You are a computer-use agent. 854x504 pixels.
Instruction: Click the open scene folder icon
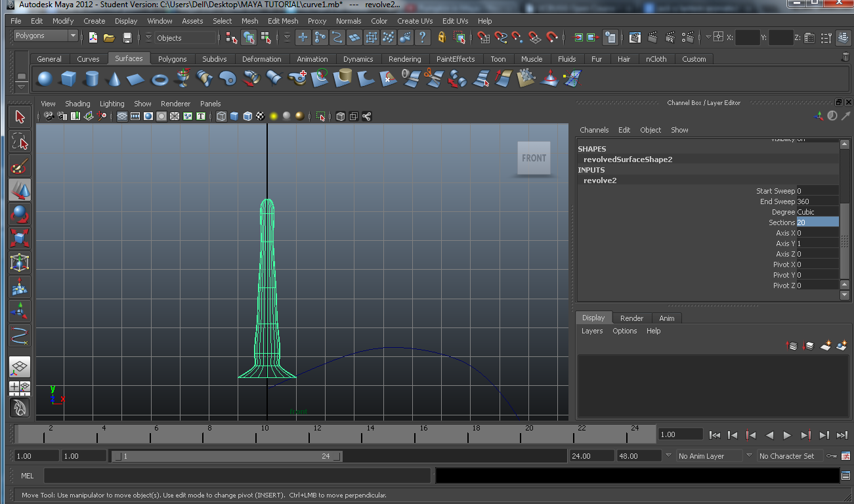pos(110,37)
